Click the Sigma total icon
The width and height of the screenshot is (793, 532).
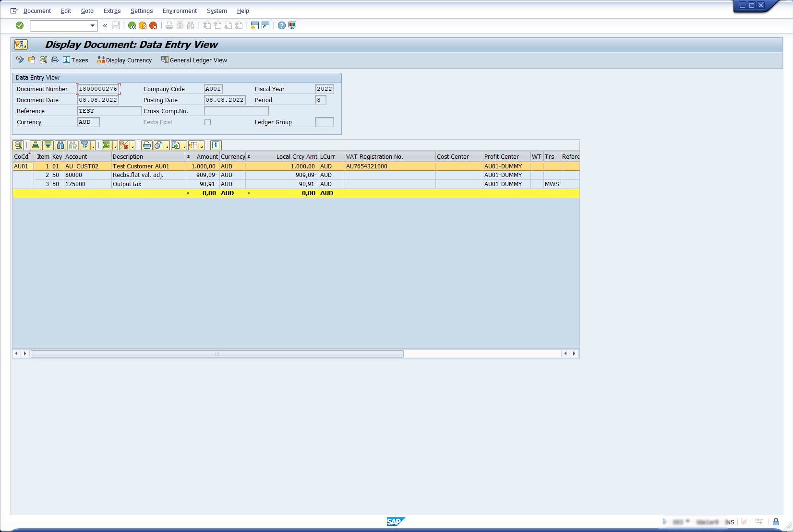click(x=107, y=145)
